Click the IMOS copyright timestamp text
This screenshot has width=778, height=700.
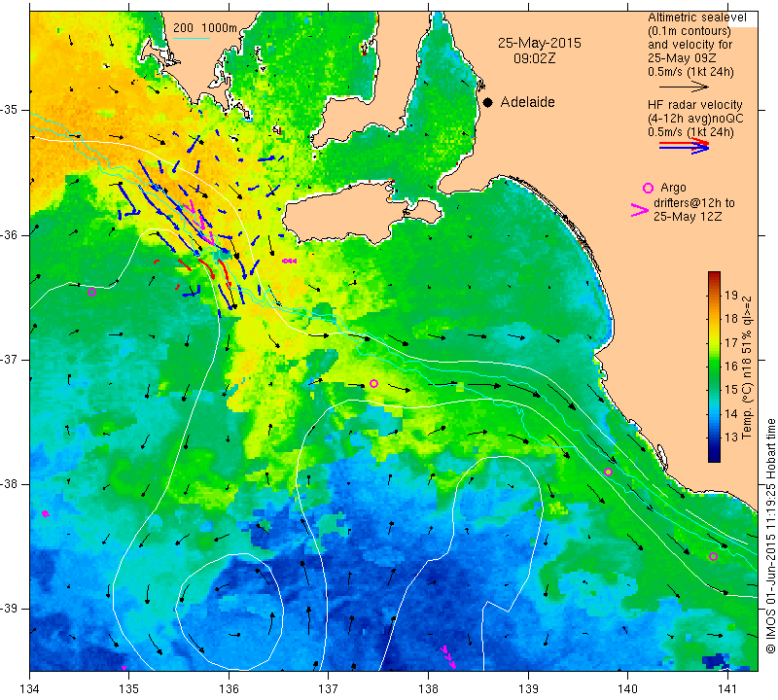[x=770, y=536]
